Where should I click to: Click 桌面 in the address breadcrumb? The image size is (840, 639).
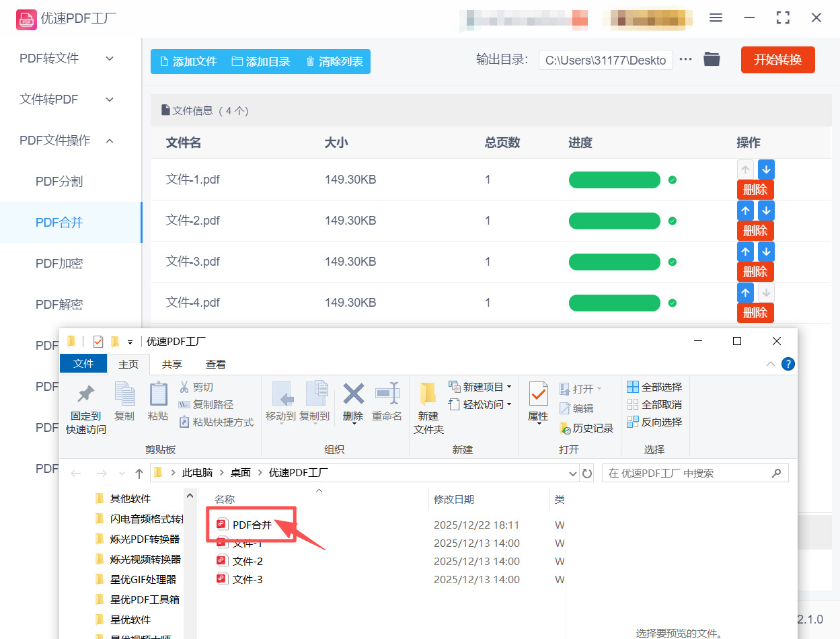tap(241, 473)
